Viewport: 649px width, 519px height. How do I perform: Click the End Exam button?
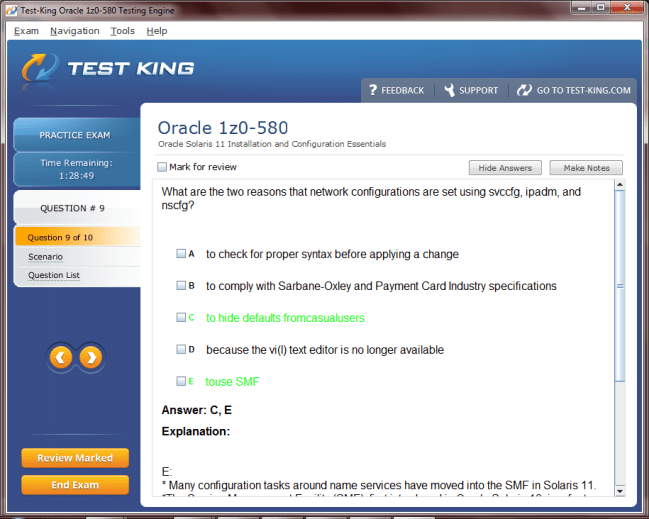pos(75,485)
